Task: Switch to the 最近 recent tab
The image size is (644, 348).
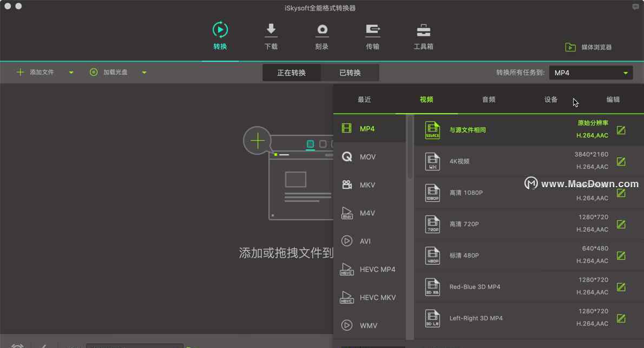Action: pos(364,100)
